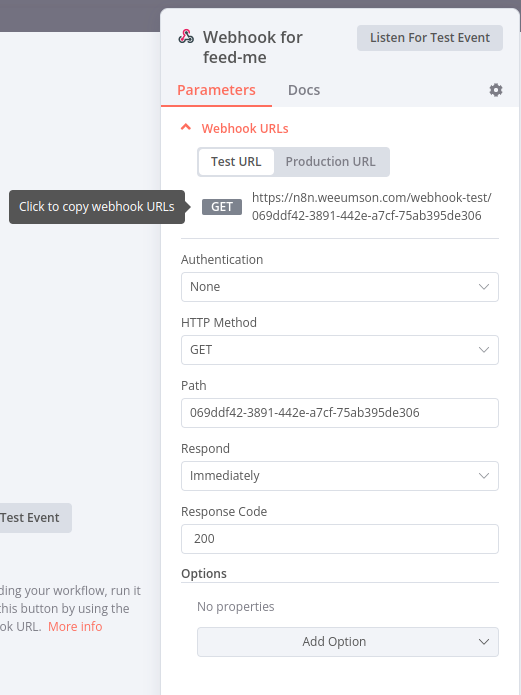Screen dimensions: 521x695
Task: Click the webhook node logo icon
Action: tap(186, 37)
